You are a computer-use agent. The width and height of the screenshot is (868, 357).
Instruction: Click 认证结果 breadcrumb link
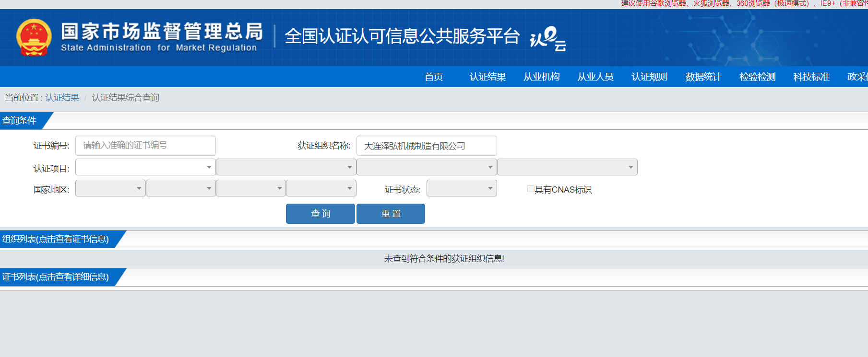point(62,98)
